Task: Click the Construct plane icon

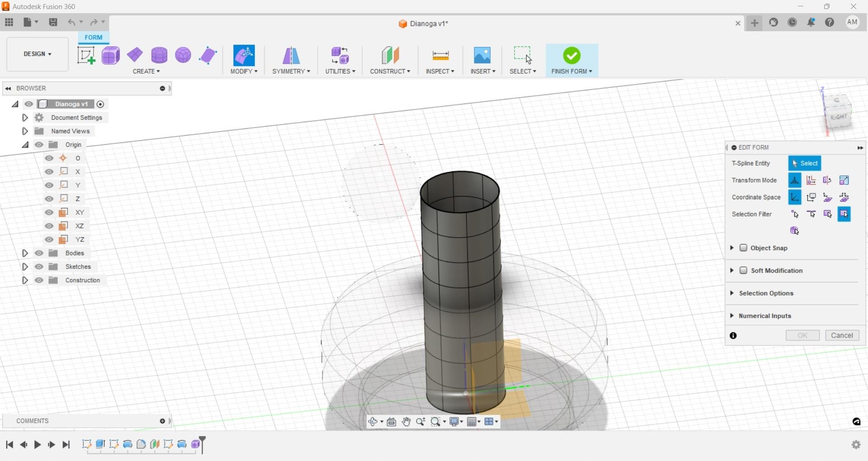Action: click(390, 56)
